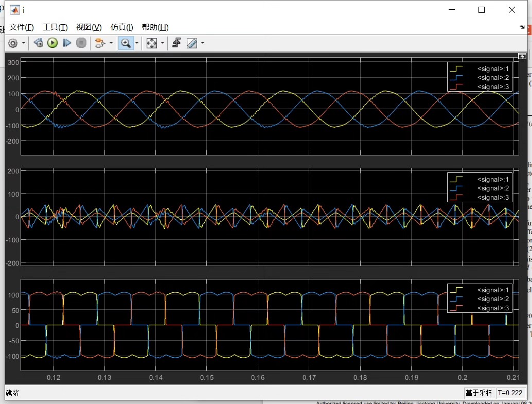Open the 仿真(I) menu
Image resolution: width=532 pixels, height=404 pixels.
click(122, 27)
